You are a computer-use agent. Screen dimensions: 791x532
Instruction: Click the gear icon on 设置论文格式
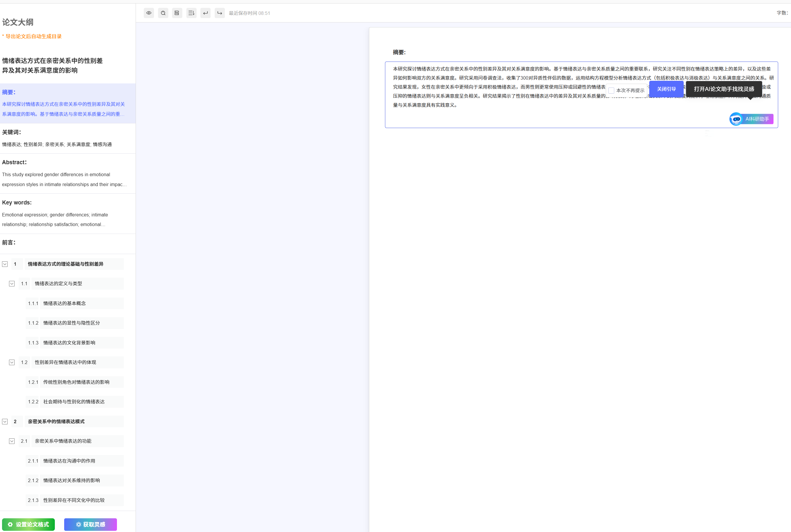[x=10, y=524]
